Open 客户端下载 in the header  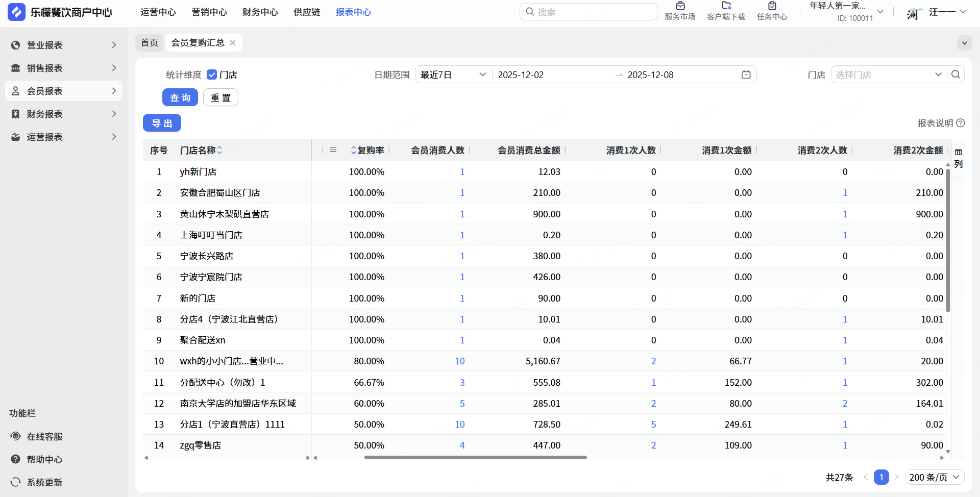pos(726,11)
